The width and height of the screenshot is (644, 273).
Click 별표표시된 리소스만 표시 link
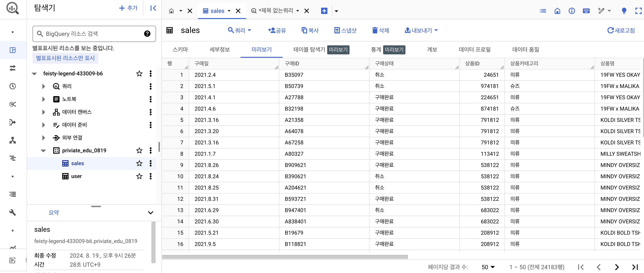click(x=65, y=58)
